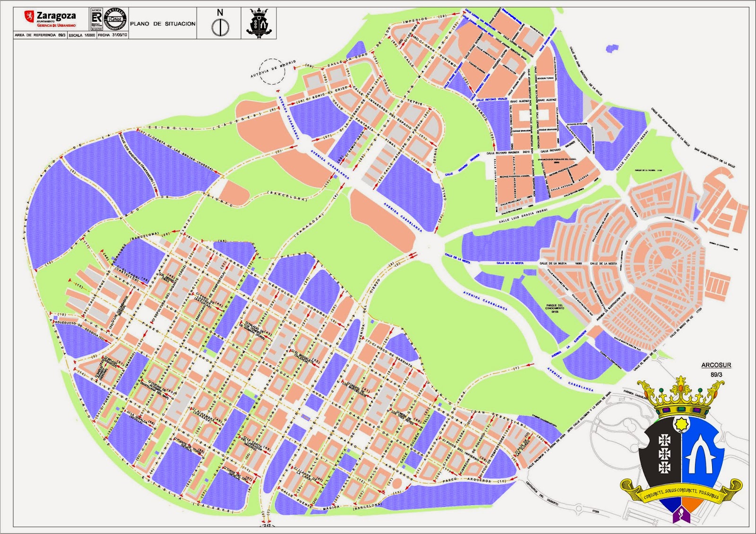Screen dimensions: 756x534
Task: Click the 'AUTOVIA DE MADRID' label
Action: click(273, 69)
